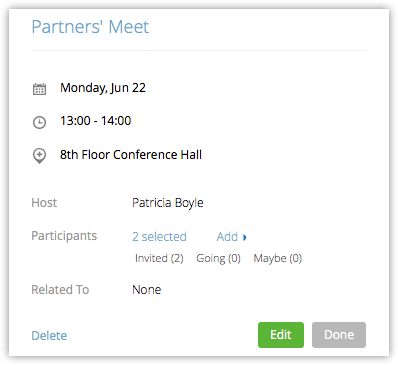398x365 pixels.
Task: Click the calendar date icon
Action: coord(39,89)
